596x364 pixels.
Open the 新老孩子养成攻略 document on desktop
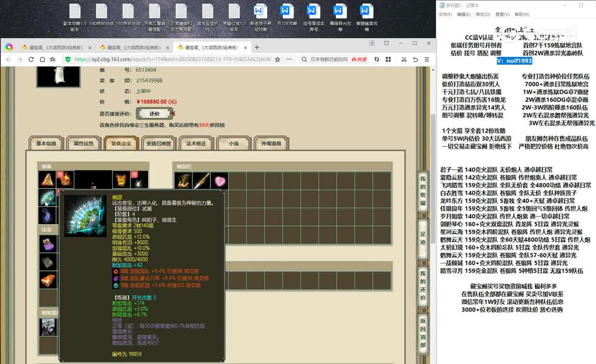point(261,18)
